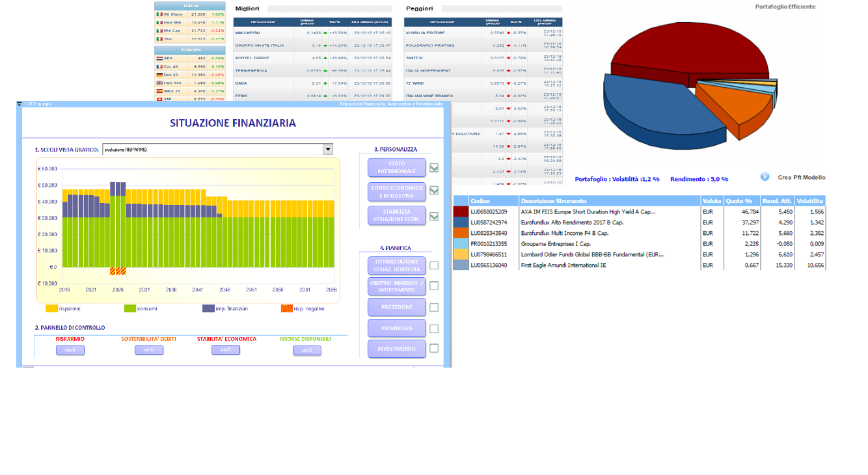Click the evoluzione RISPARMIO combo box field
The image size is (868, 475).
coord(213,149)
